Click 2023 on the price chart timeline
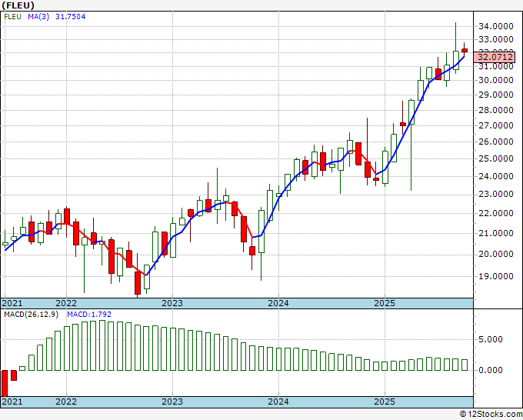 pyautogui.click(x=172, y=303)
